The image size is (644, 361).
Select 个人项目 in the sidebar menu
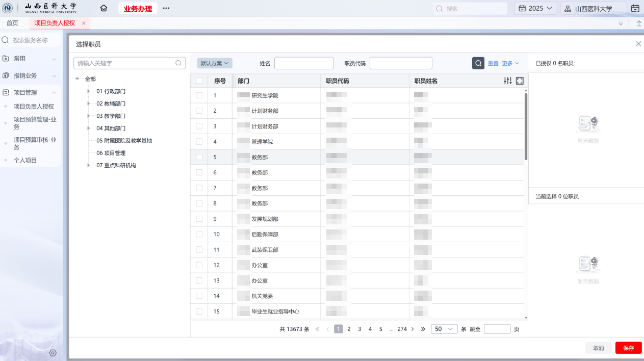click(x=25, y=160)
